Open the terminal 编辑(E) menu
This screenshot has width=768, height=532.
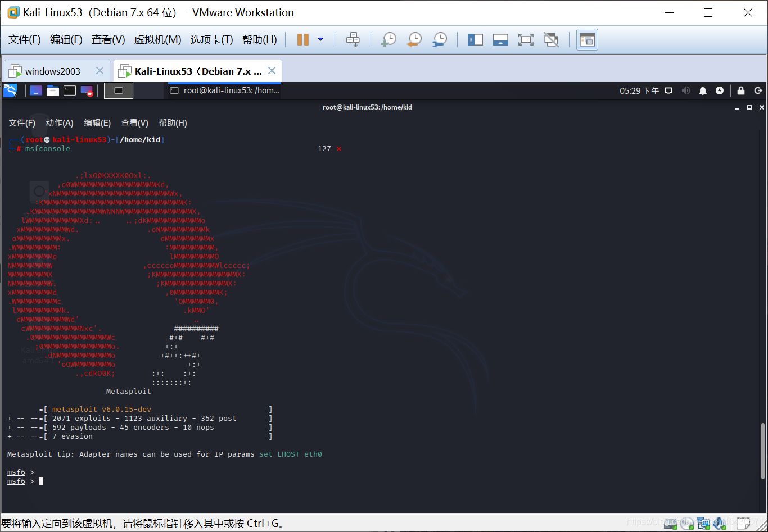pyautogui.click(x=97, y=123)
